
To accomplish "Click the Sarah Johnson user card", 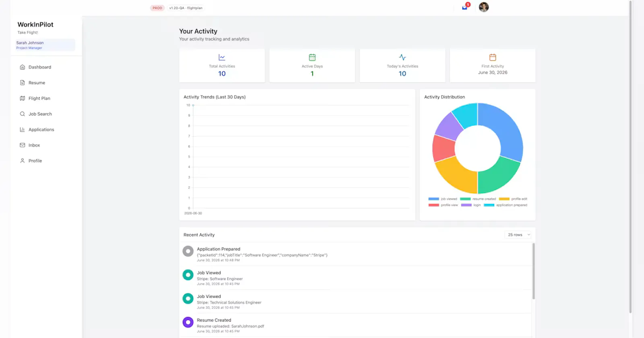I will 45,45.
